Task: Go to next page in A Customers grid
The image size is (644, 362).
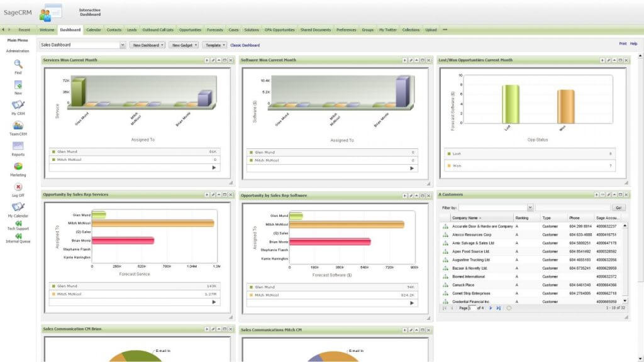Action: pos(491,307)
